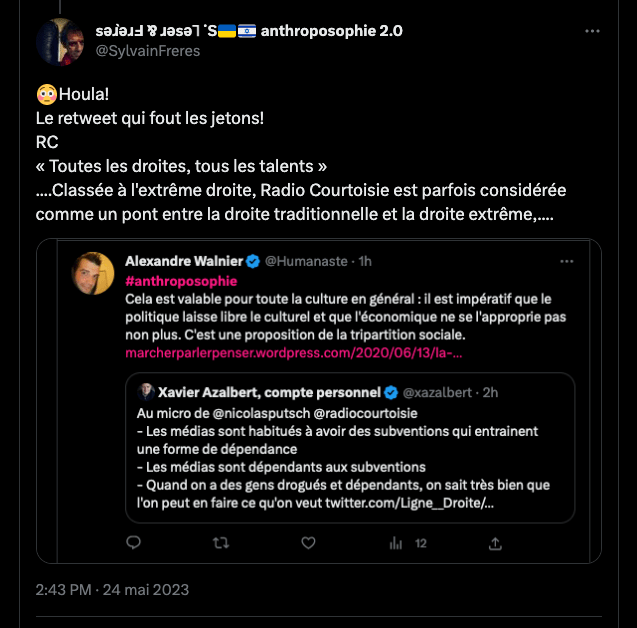Open the @Humanaste profile handle
Image resolution: width=637 pixels, height=628 pixels.
point(305,261)
